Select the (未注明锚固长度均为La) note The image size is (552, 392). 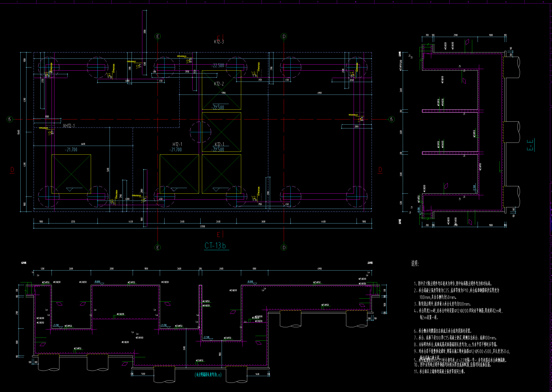click(208, 375)
